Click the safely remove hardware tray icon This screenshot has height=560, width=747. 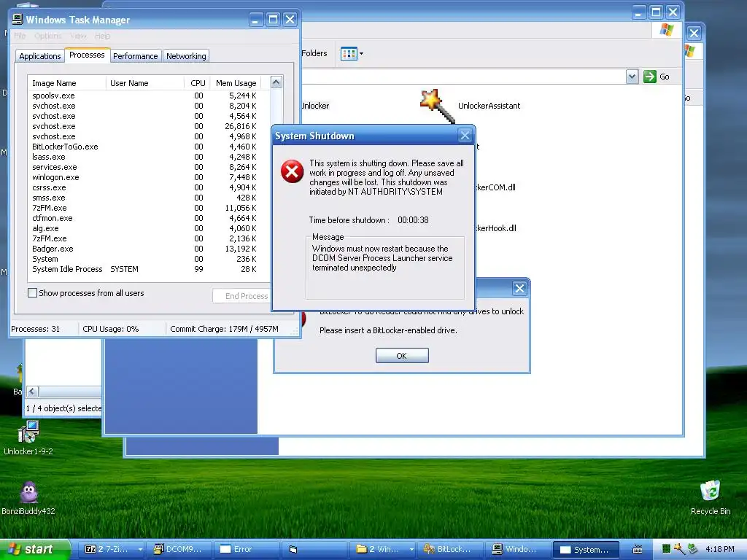click(x=692, y=549)
